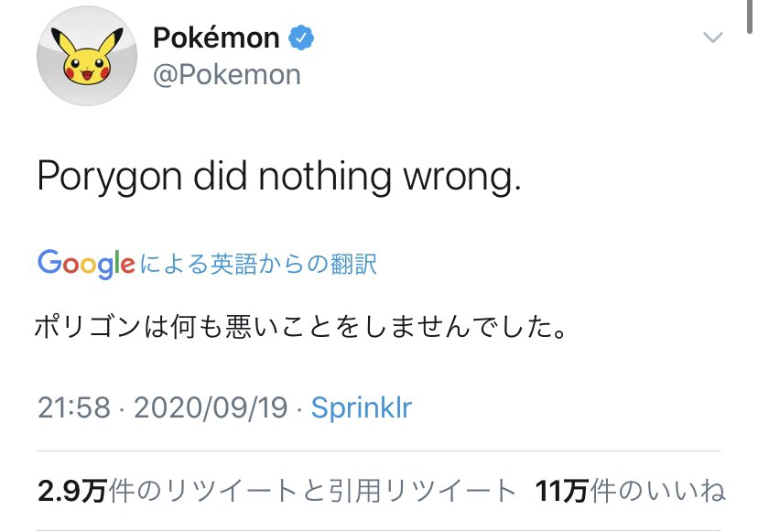Click the Google logo
This screenshot has width=758, height=532.
86,265
